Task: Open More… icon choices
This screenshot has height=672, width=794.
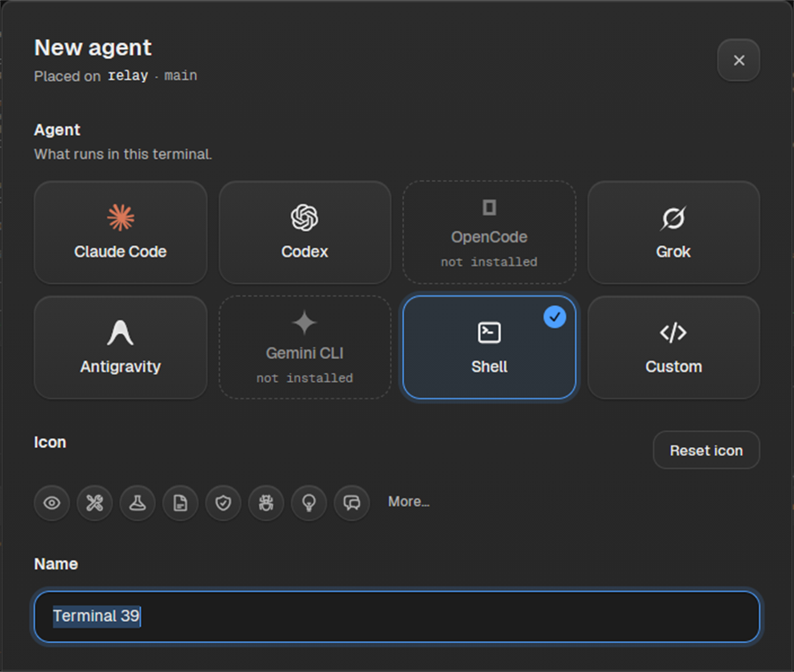Action: tap(408, 502)
